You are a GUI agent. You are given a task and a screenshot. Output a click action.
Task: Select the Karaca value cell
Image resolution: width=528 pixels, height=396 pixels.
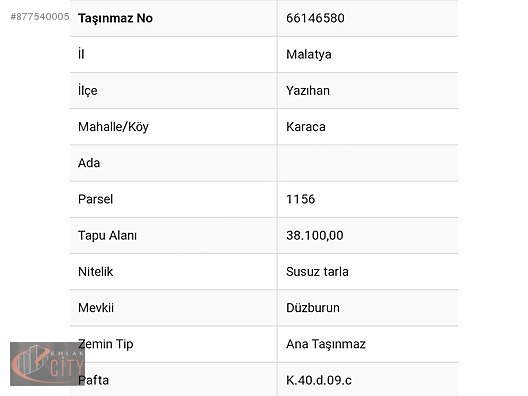click(368, 127)
